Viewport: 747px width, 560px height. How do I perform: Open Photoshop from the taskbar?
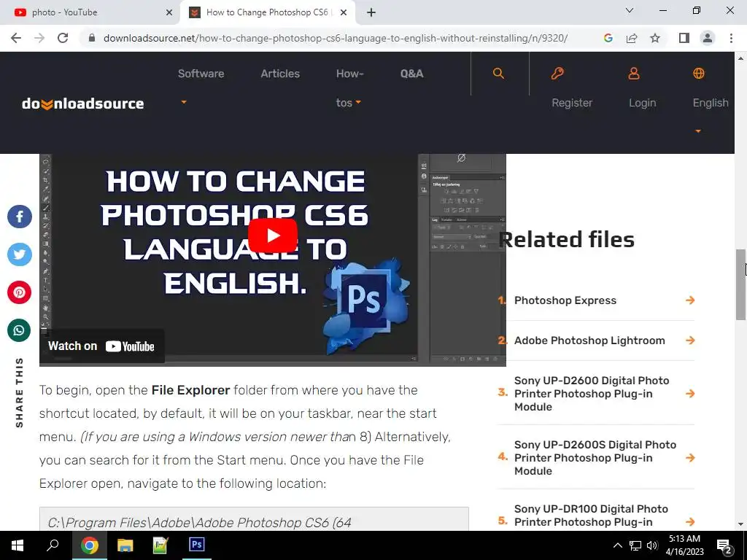[x=197, y=545]
